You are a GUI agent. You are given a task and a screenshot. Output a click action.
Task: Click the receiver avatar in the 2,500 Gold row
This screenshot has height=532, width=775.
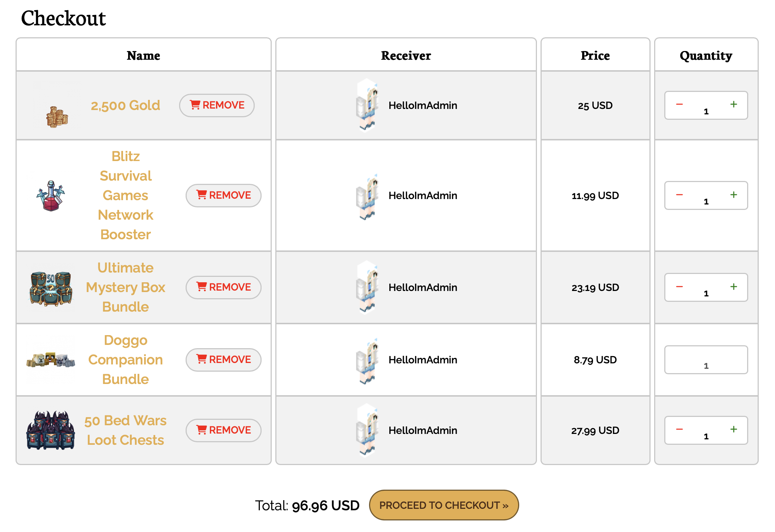click(x=367, y=105)
